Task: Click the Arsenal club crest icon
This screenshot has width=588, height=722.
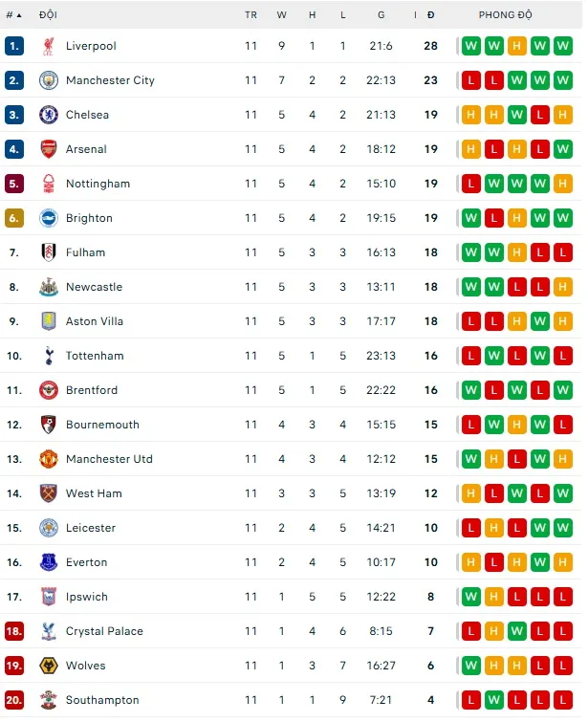Action: pyautogui.click(x=49, y=149)
